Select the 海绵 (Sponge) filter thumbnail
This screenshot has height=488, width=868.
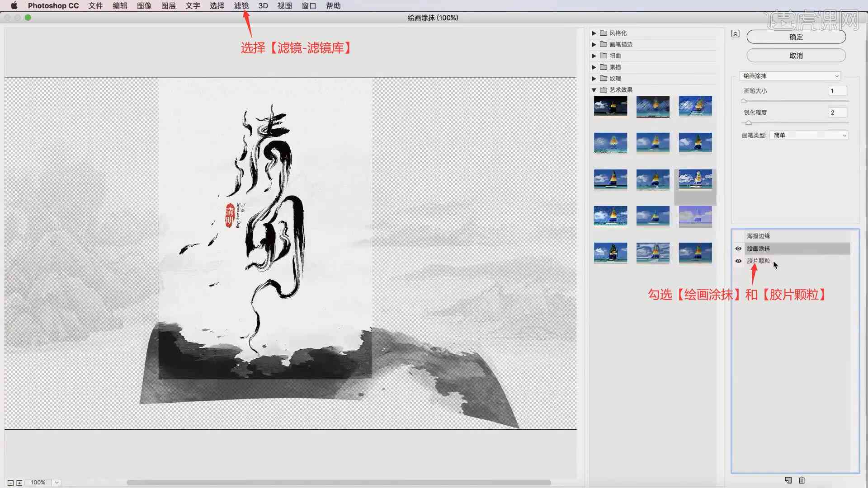pos(653,180)
